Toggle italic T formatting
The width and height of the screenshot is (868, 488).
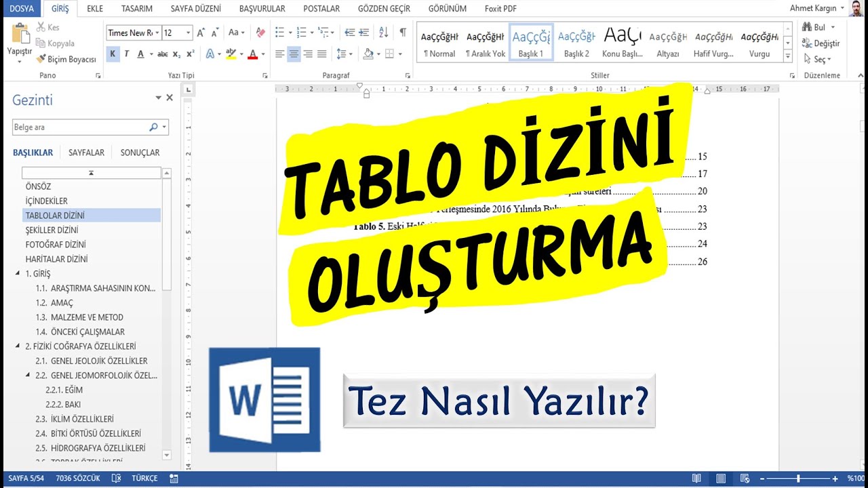(x=126, y=54)
